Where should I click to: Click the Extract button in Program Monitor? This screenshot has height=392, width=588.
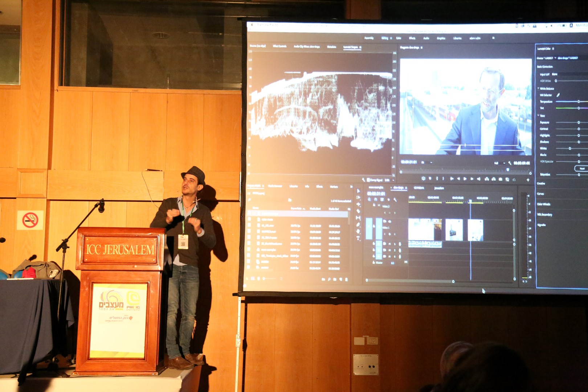coord(494,179)
